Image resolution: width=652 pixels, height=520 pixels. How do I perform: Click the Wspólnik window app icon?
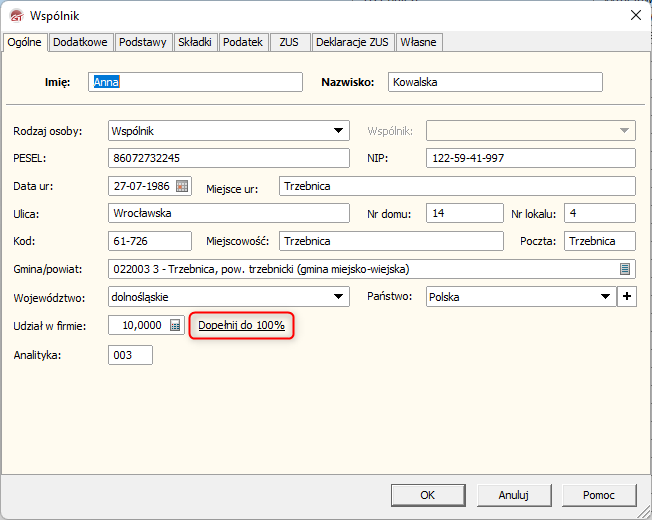coord(17,16)
